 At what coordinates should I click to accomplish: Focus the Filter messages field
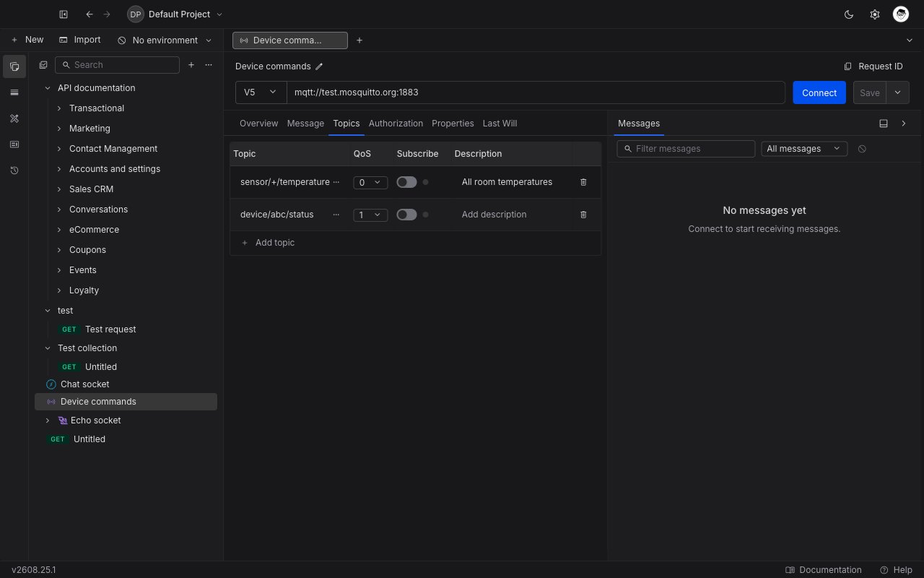click(x=686, y=149)
